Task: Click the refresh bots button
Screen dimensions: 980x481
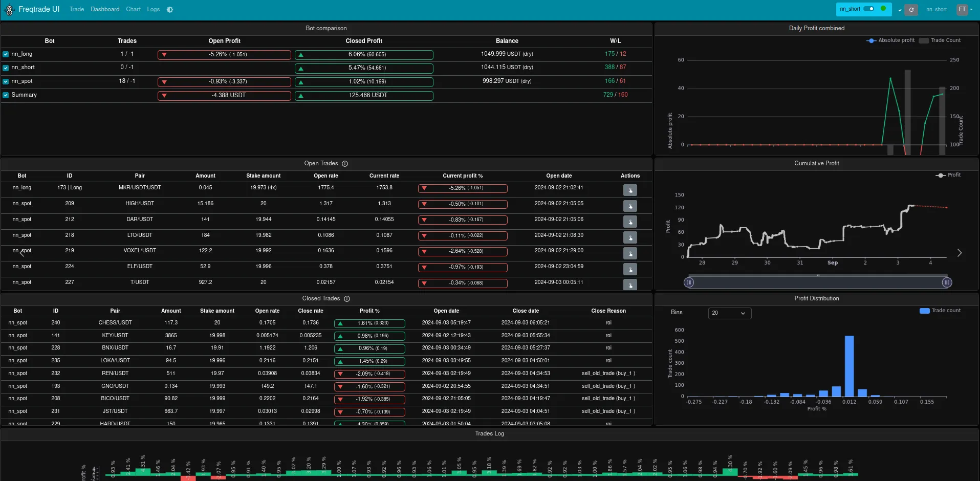Action: click(911, 10)
